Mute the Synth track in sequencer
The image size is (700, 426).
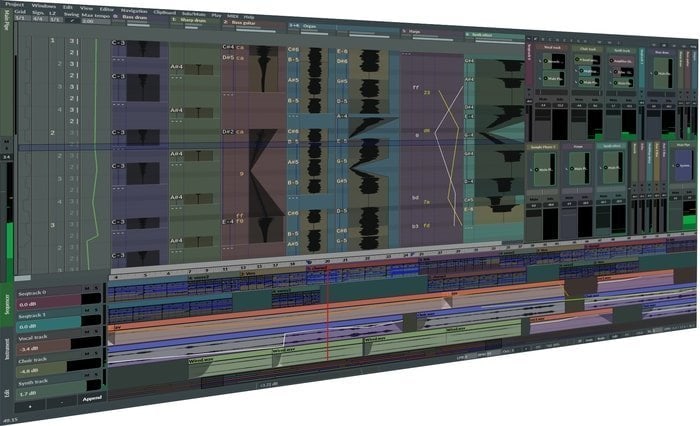pos(87,375)
